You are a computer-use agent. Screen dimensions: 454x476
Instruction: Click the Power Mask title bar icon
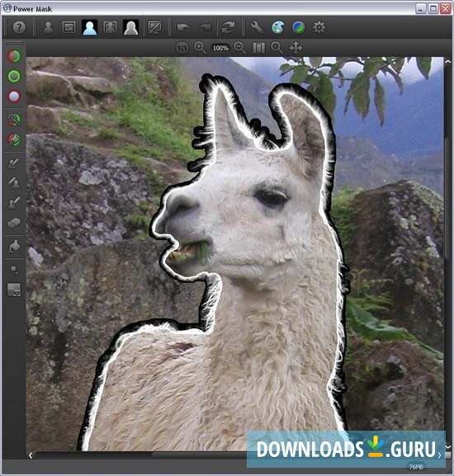(7, 8)
